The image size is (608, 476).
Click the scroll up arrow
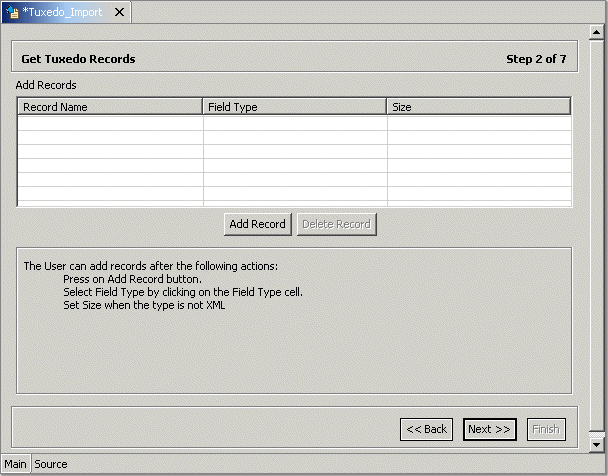point(596,33)
